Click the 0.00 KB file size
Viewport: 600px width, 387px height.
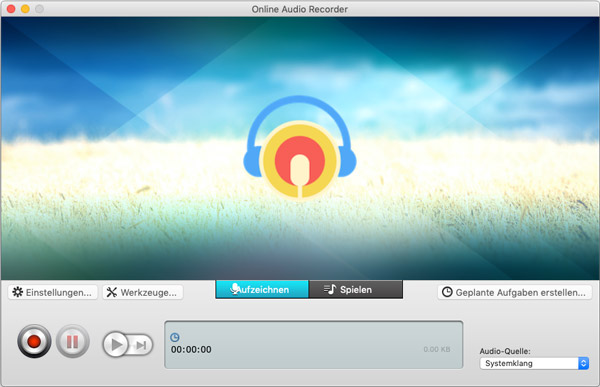(x=437, y=349)
